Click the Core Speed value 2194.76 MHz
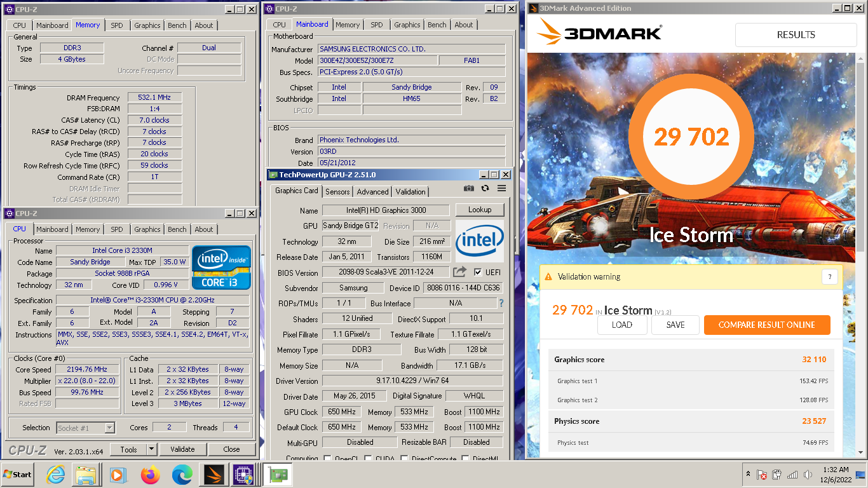 (x=87, y=369)
